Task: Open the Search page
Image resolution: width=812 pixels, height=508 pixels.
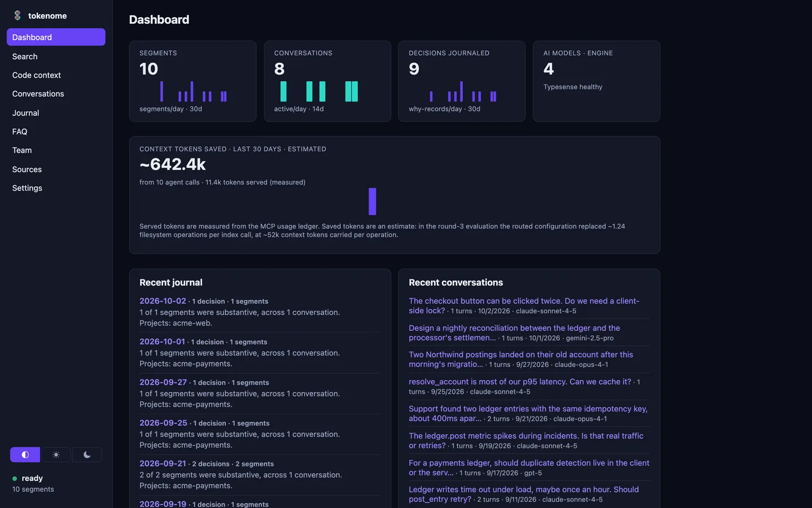Action: pos(56,56)
